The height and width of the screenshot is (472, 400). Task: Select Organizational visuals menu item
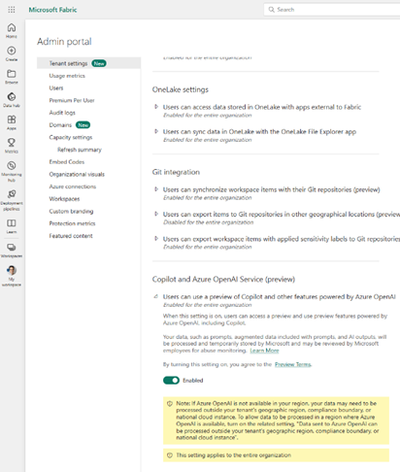point(77,174)
